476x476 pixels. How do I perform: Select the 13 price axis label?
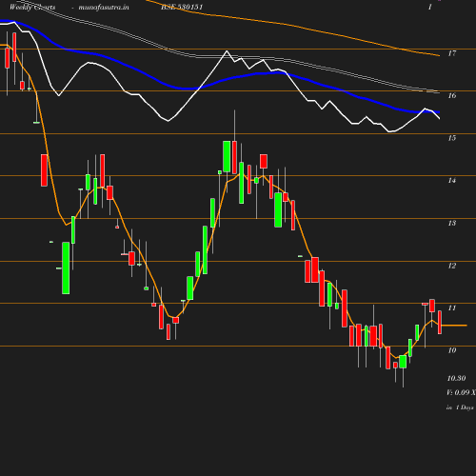(452, 223)
